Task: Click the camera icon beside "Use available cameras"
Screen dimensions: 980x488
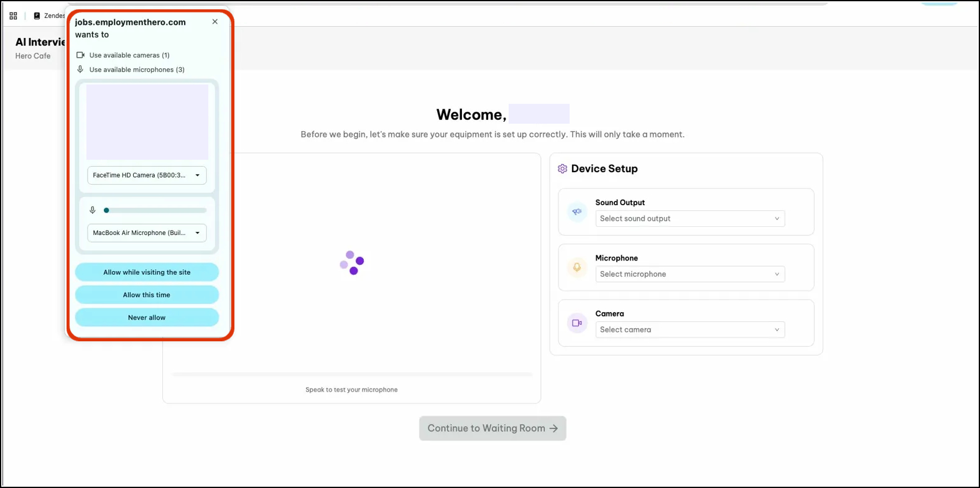Action: 80,55
